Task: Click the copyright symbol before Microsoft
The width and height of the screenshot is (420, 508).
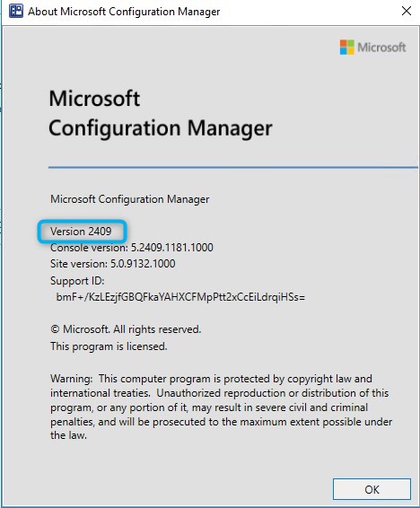Action: 55,329
